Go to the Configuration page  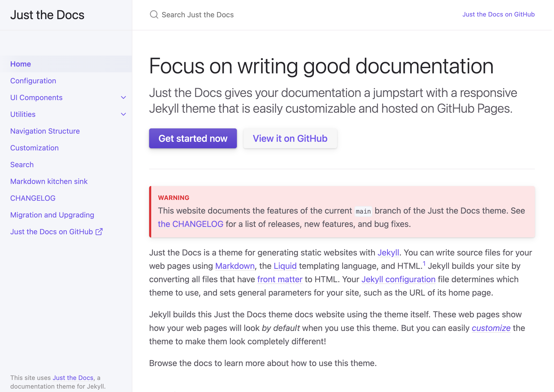click(33, 81)
